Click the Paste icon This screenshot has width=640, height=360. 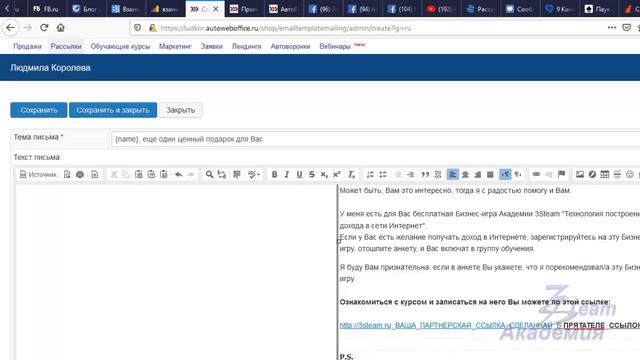tap(139, 175)
